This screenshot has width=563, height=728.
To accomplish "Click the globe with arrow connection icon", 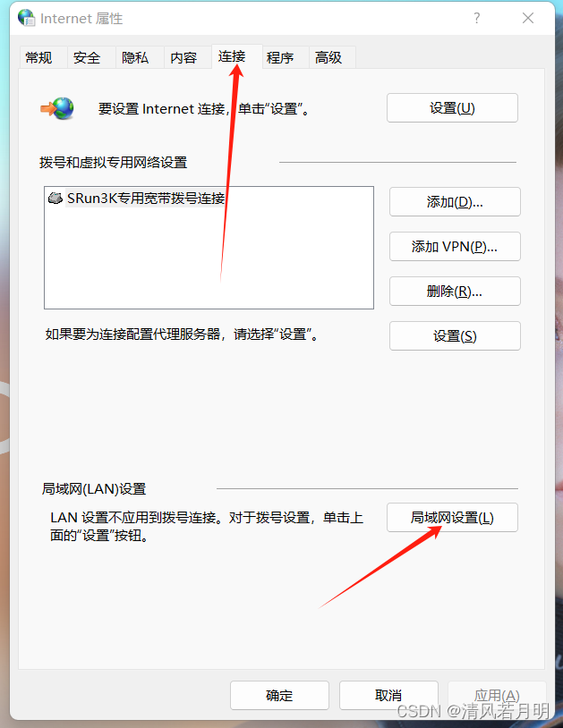I will 57,108.
